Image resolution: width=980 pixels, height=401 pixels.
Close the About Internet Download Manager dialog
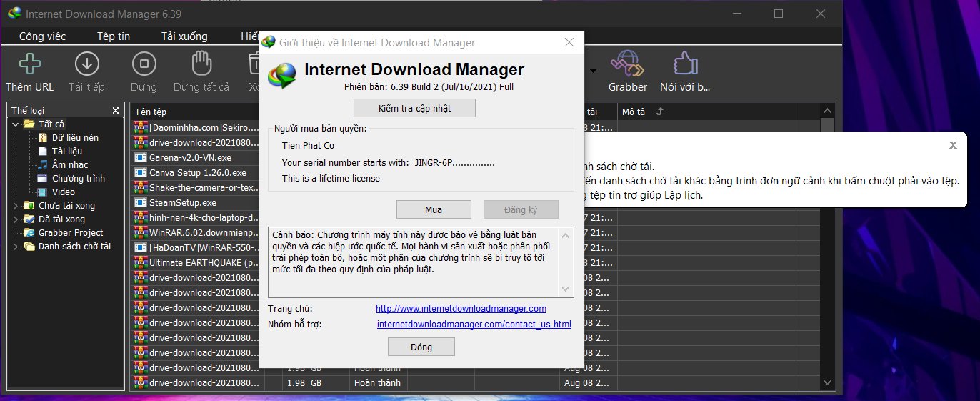click(x=569, y=43)
